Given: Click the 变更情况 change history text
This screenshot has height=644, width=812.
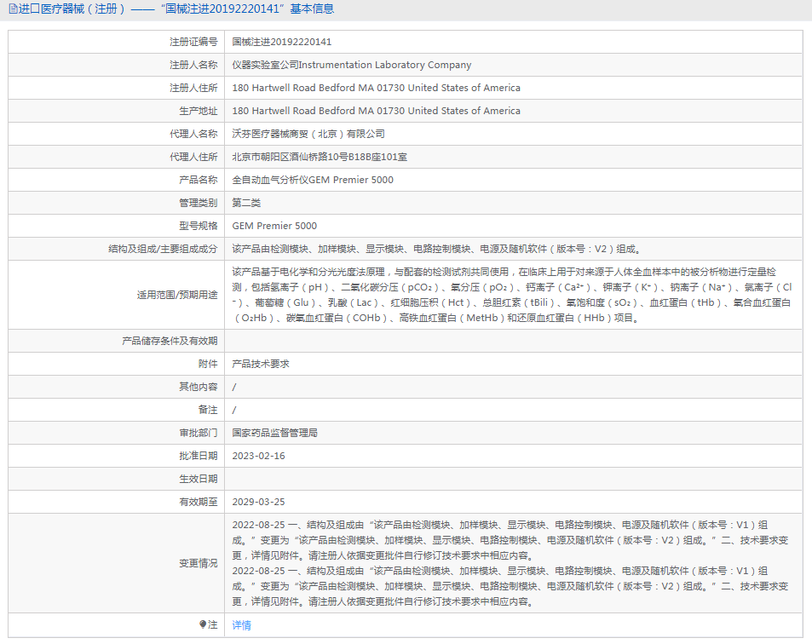Looking at the screenshot, I should point(511,563).
